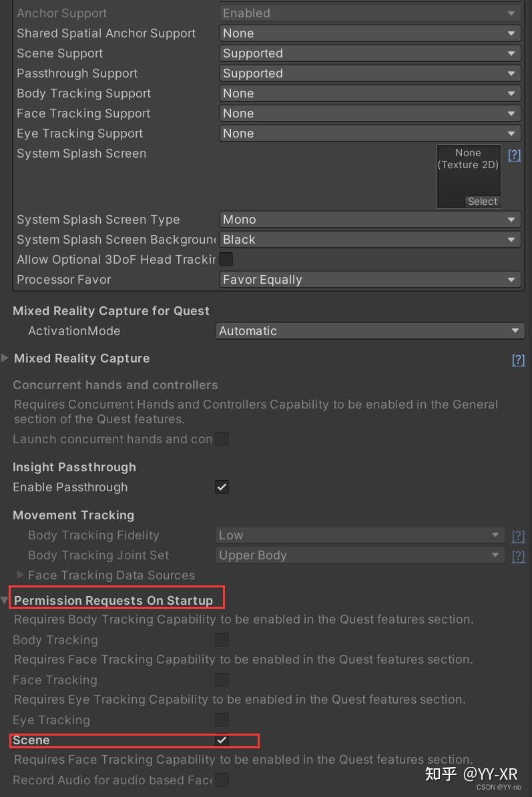Disable the Enable Passthrough checkbox

coord(222,487)
